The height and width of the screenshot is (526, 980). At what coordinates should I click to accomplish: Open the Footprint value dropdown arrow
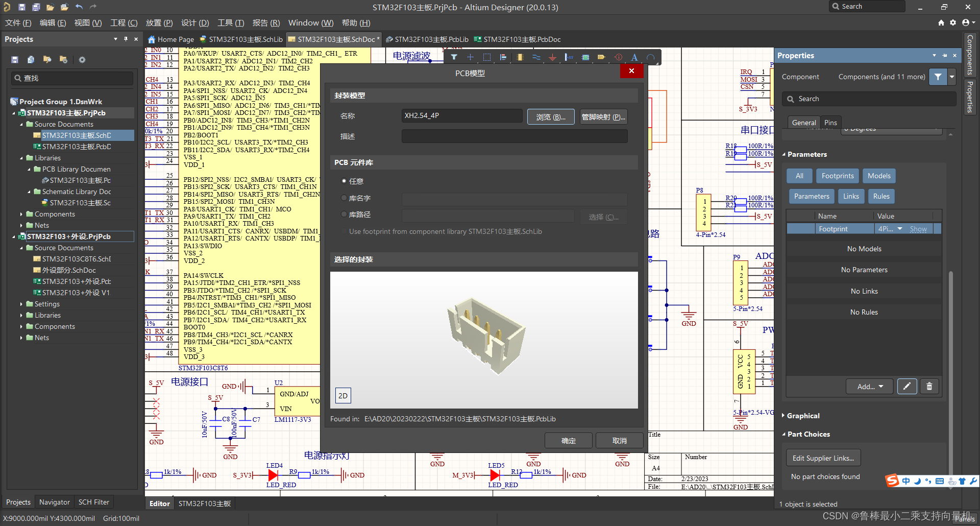coord(900,229)
